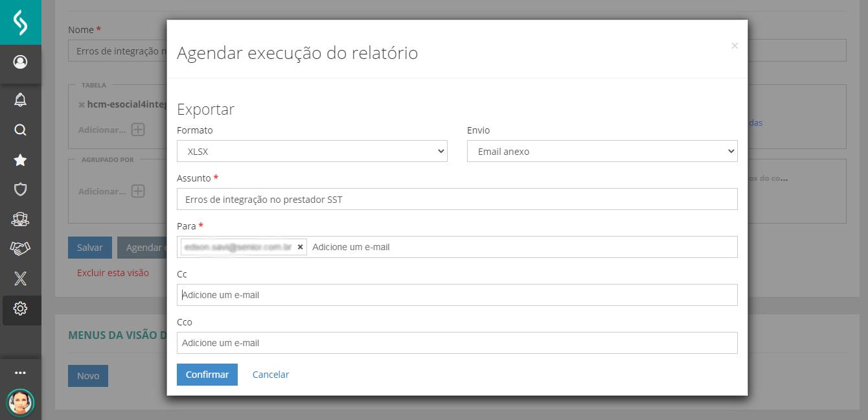Click the Cc e-mail field
868x420 pixels.
click(x=457, y=295)
